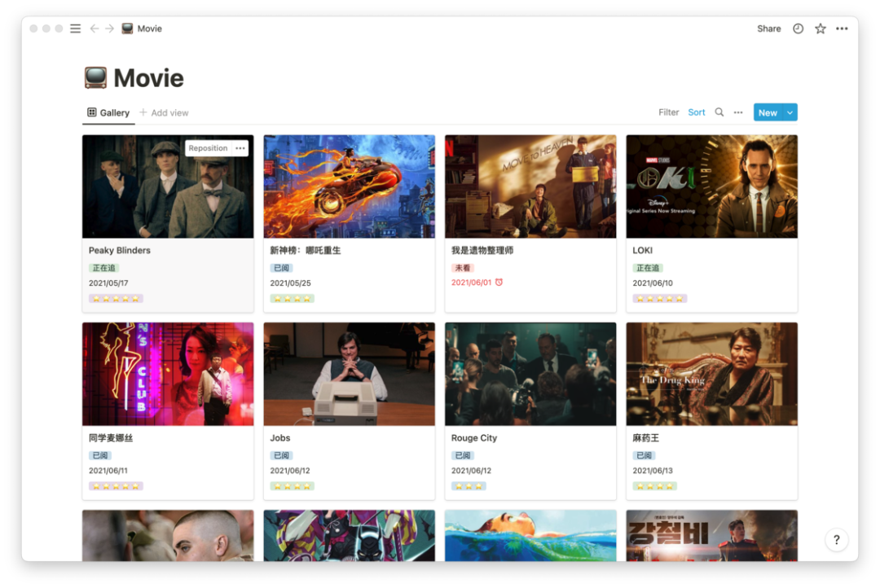Click 未看 tag on 我是遗物整理师

463,268
